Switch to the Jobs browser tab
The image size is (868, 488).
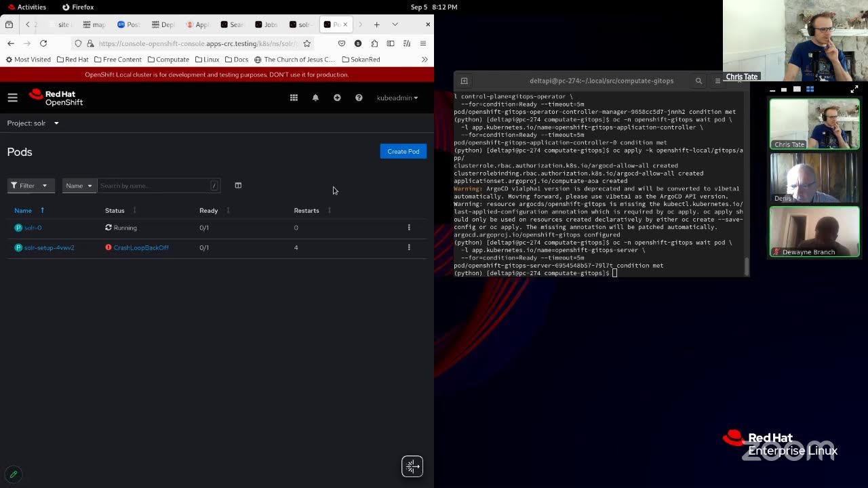point(266,24)
